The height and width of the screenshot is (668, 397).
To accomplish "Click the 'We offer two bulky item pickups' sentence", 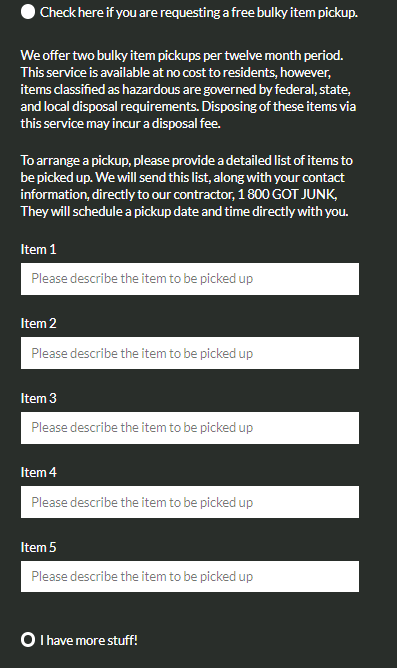I will coord(182,55).
